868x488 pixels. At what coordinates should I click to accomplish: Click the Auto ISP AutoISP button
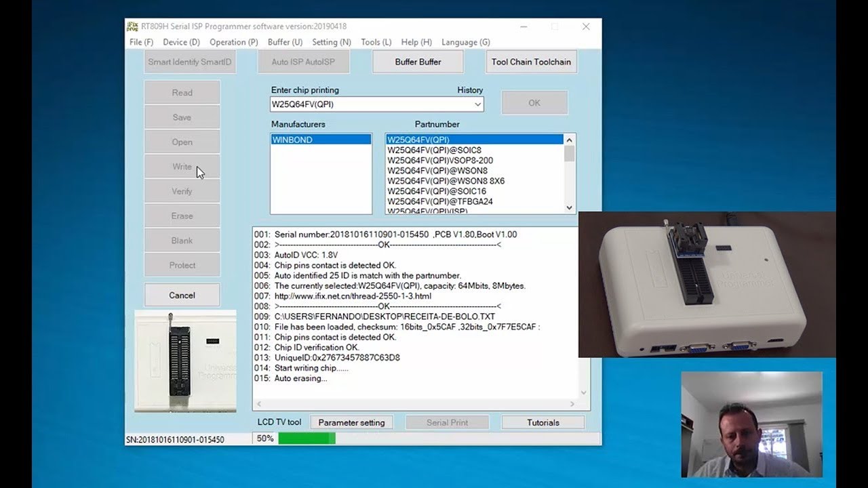pos(303,62)
